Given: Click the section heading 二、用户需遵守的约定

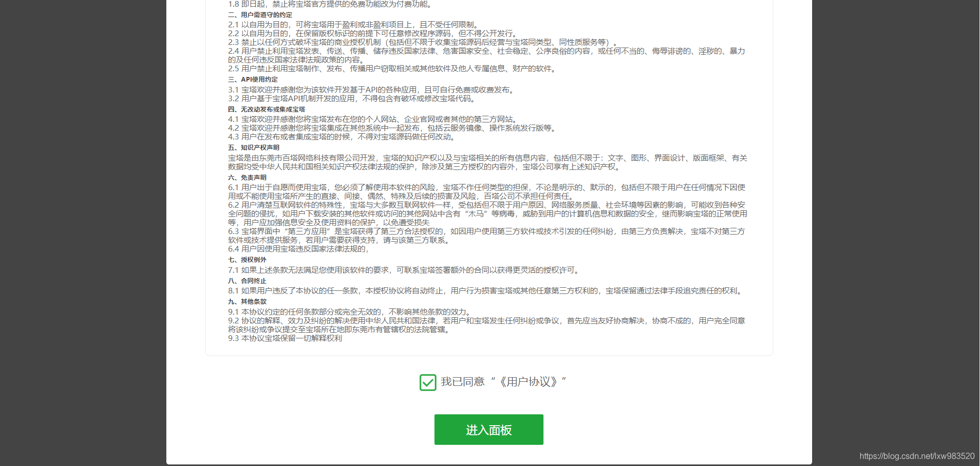Looking at the screenshot, I should (260, 15).
